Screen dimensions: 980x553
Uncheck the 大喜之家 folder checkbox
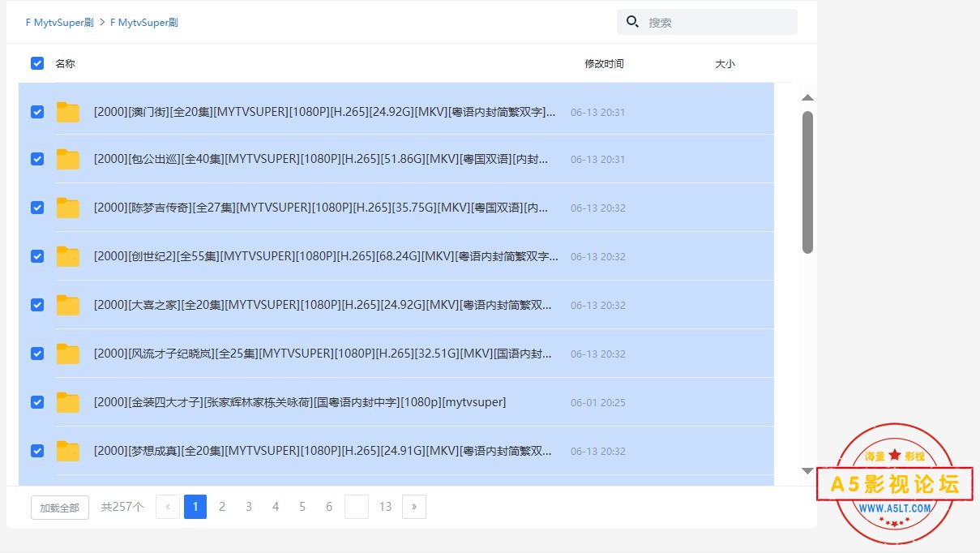click(37, 305)
